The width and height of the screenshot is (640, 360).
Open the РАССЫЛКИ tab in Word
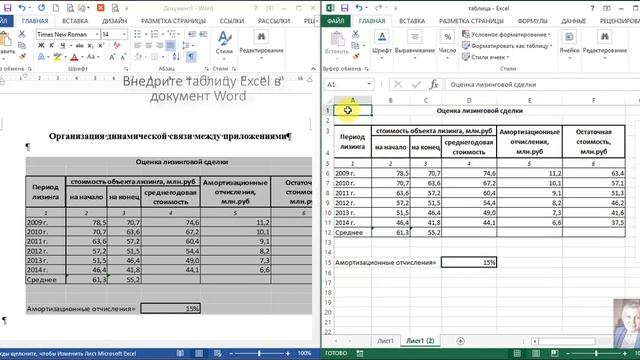[x=274, y=21]
